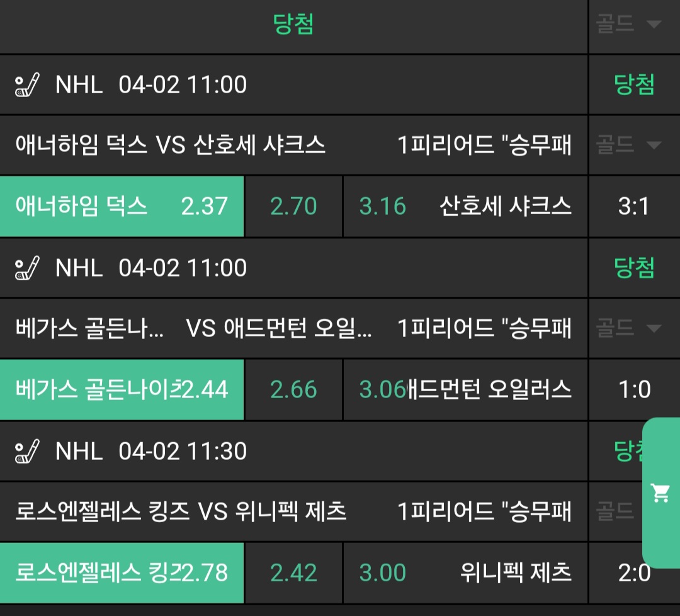Screen dimensions: 680x616
Task: Open the 로스엔젤레스 킹즈 VS 위니펙 제츠 match title
Action: click(181, 511)
